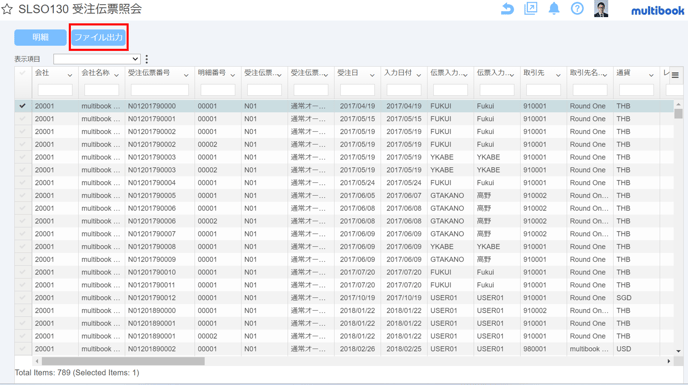
Task: Click the scroll up arrow of grid
Action: pos(678,104)
